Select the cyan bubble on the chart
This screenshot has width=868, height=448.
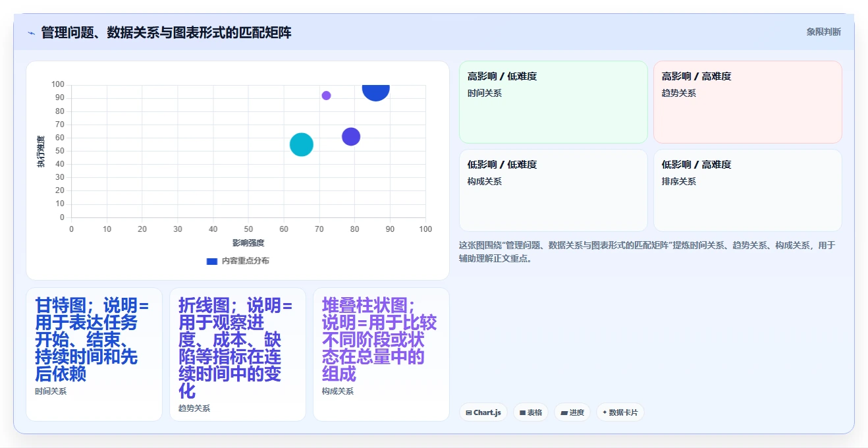[x=302, y=144]
